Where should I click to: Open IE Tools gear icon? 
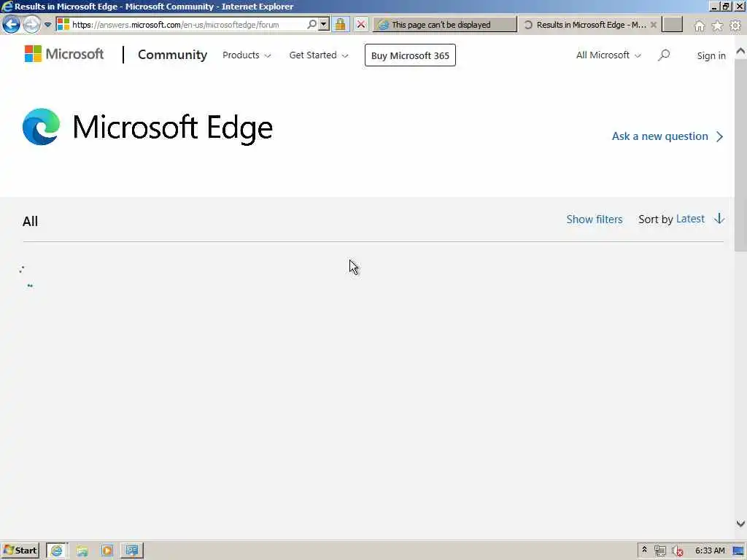click(x=735, y=26)
